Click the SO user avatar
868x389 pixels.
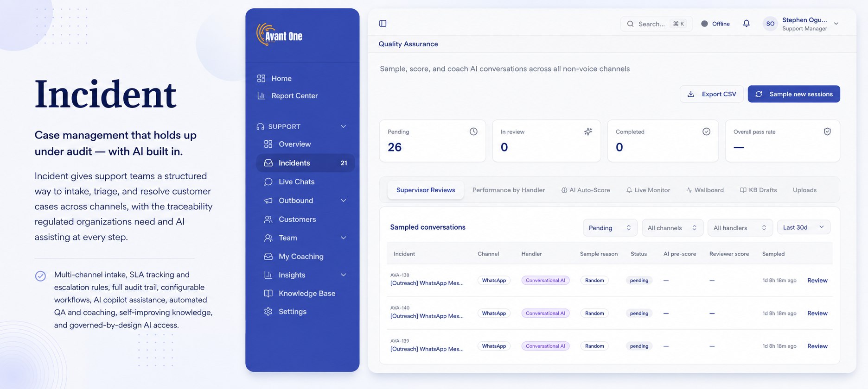770,24
